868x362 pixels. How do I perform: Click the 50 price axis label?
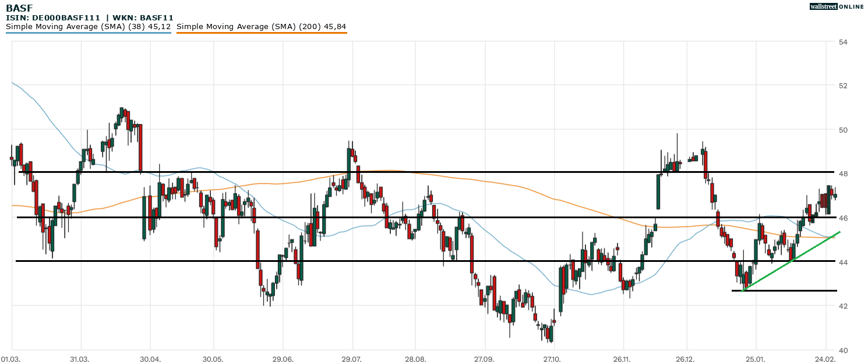coord(842,130)
